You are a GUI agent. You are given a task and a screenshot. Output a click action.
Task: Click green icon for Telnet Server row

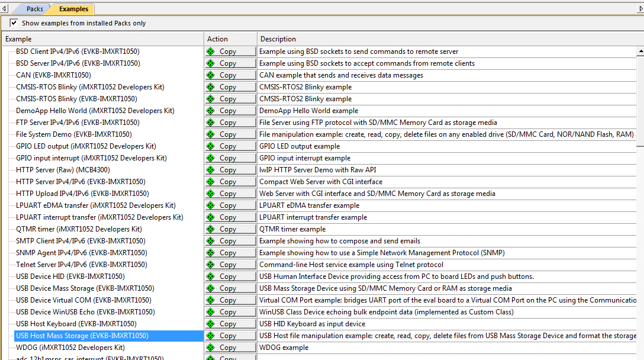click(211, 265)
